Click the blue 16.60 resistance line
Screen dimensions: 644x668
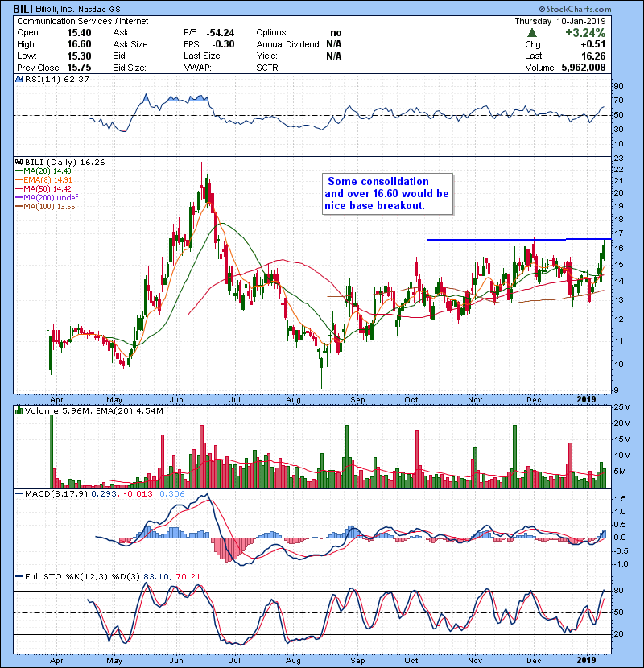click(519, 239)
